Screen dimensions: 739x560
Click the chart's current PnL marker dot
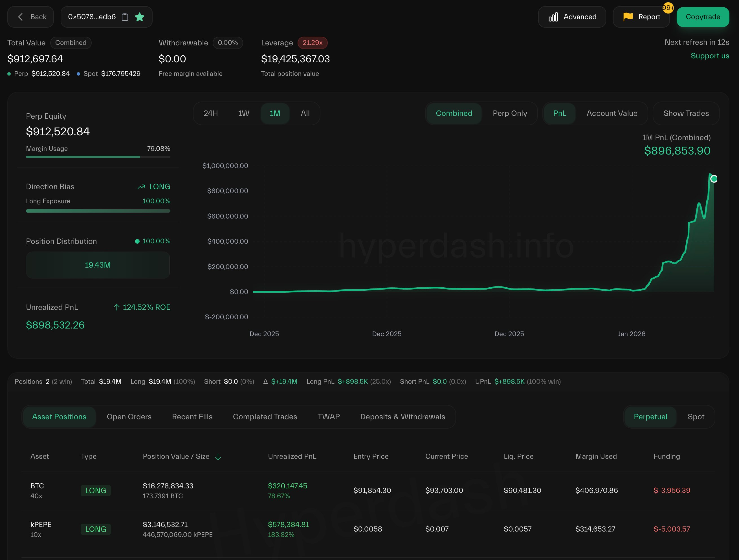coord(714,179)
